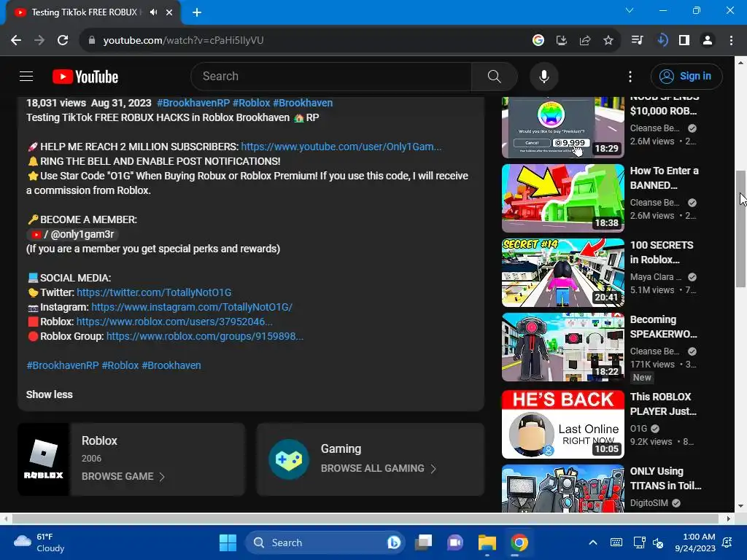The height and width of the screenshot is (560, 747).
Task: Collapse description with Show less
Action: click(x=50, y=394)
